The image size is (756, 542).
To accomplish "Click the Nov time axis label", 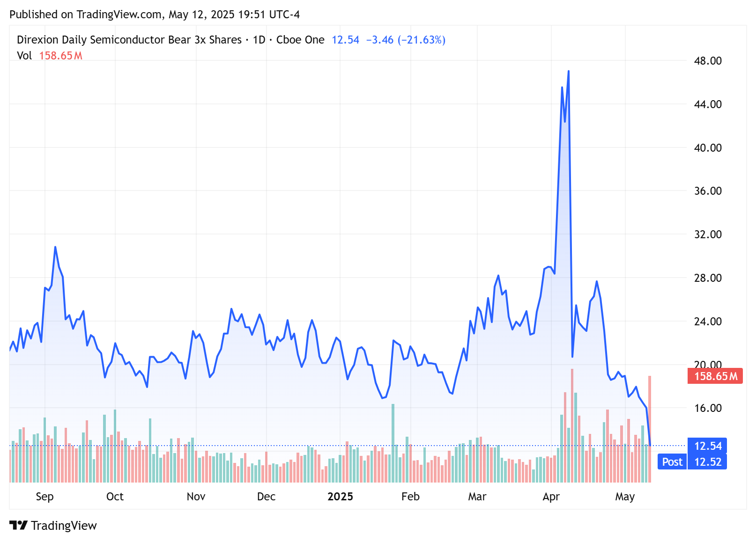I will pos(196,497).
